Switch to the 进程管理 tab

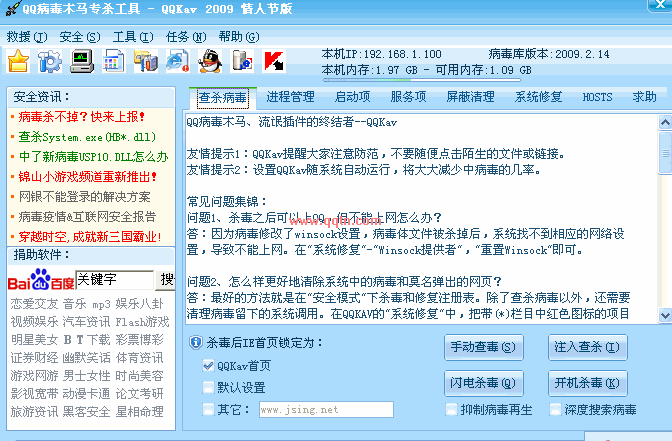[291, 97]
